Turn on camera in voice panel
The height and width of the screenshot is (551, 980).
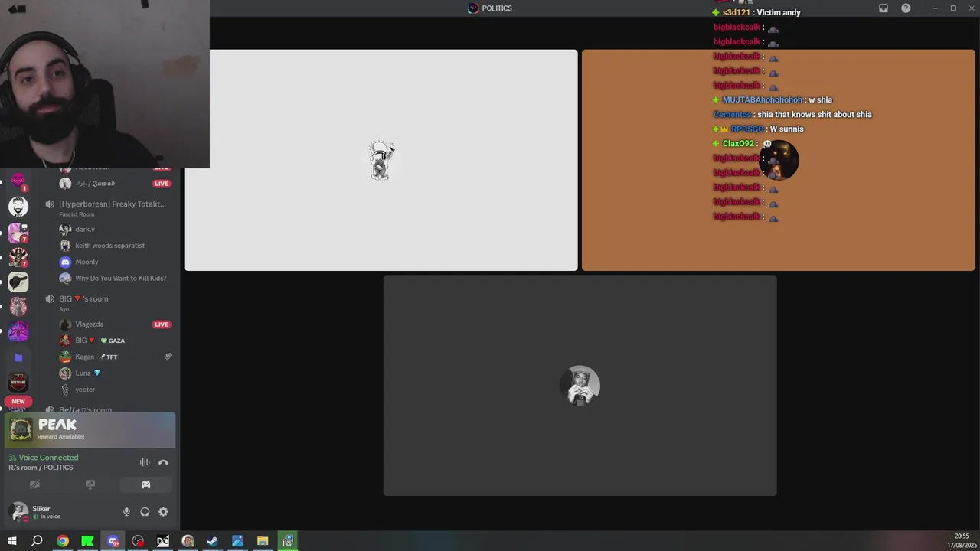click(34, 484)
